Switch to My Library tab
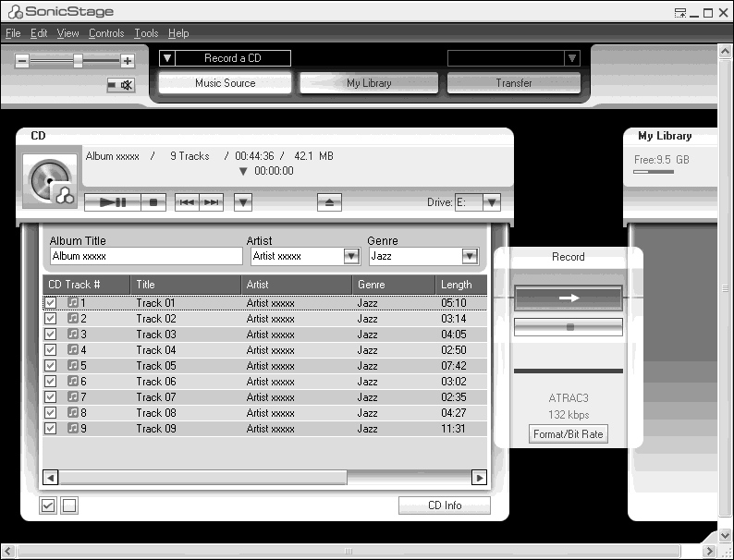The height and width of the screenshot is (560, 734). coord(369,83)
